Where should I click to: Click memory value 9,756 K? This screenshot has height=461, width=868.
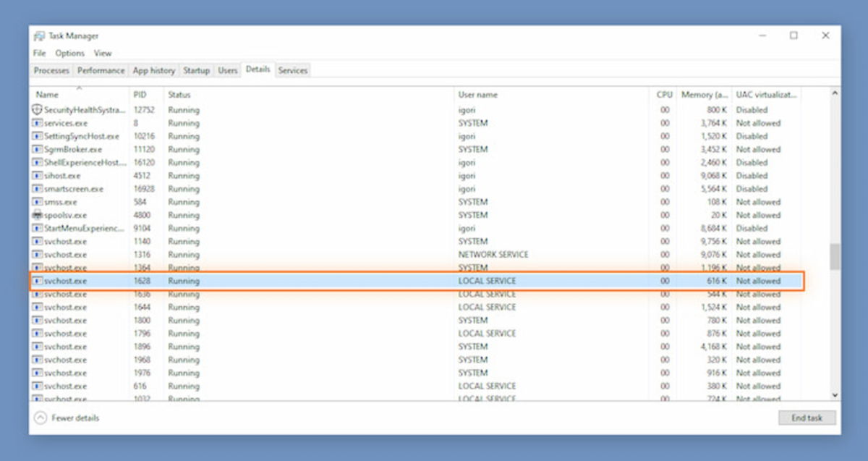click(x=714, y=242)
